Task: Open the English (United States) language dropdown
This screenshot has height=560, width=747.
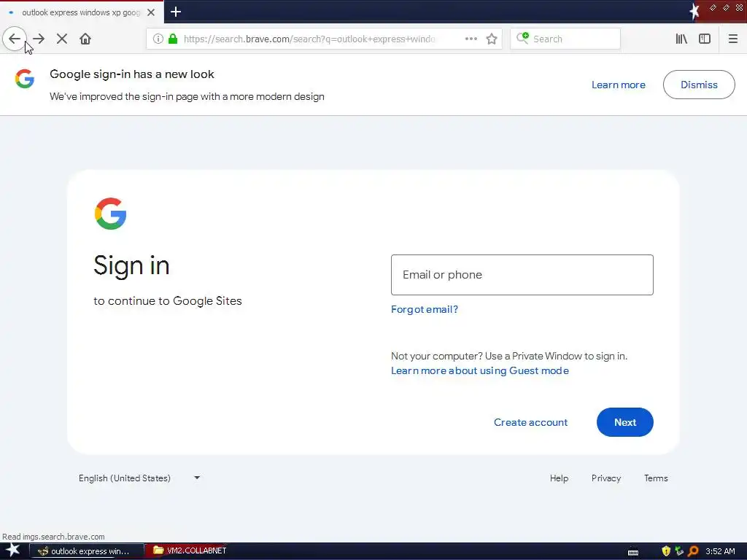Action: click(x=139, y=478)
